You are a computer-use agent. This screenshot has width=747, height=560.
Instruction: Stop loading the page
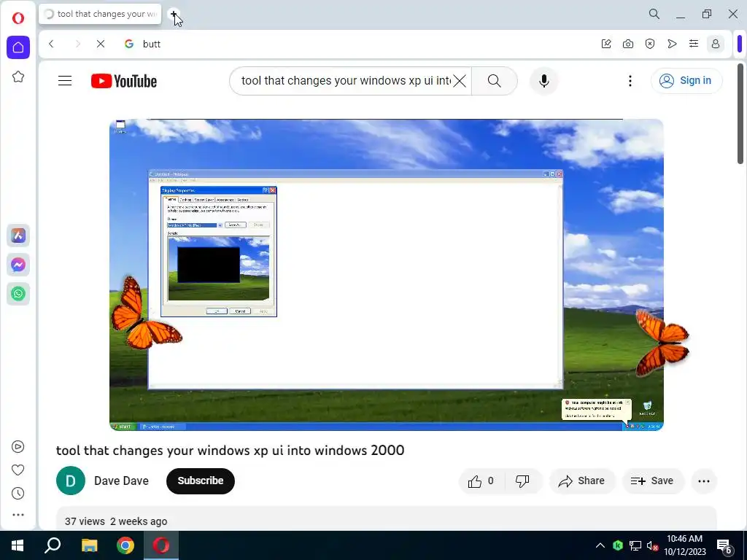[x=101, y=44]
